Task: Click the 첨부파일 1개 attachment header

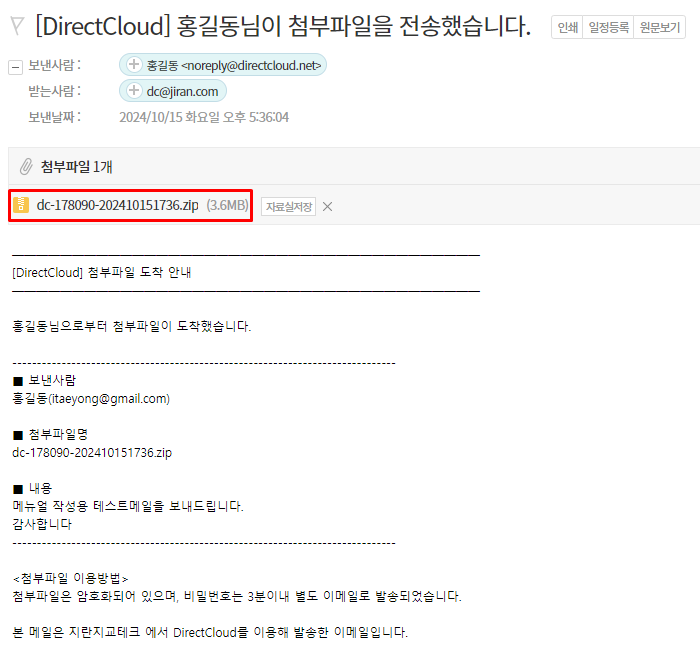Action: (x=77, y=167)
